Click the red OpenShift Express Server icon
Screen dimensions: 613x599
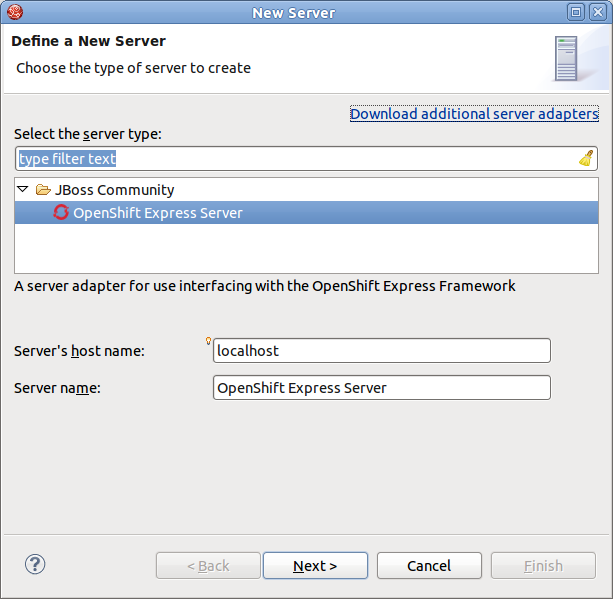[x=61, y=212]
